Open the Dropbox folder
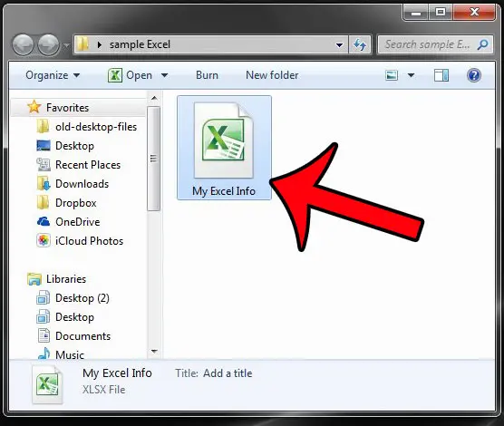Screen dimensions: 504x426 pos(75,203)
